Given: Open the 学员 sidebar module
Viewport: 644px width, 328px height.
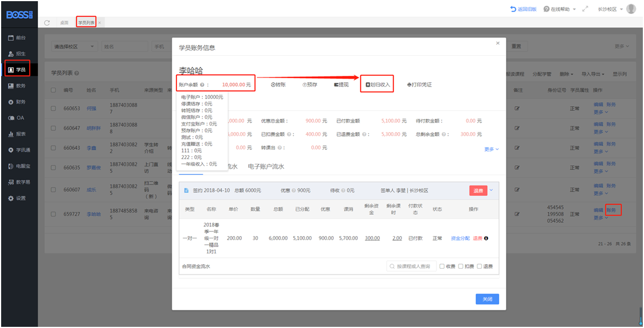Looking at the screenshot, I should point(17,70).
